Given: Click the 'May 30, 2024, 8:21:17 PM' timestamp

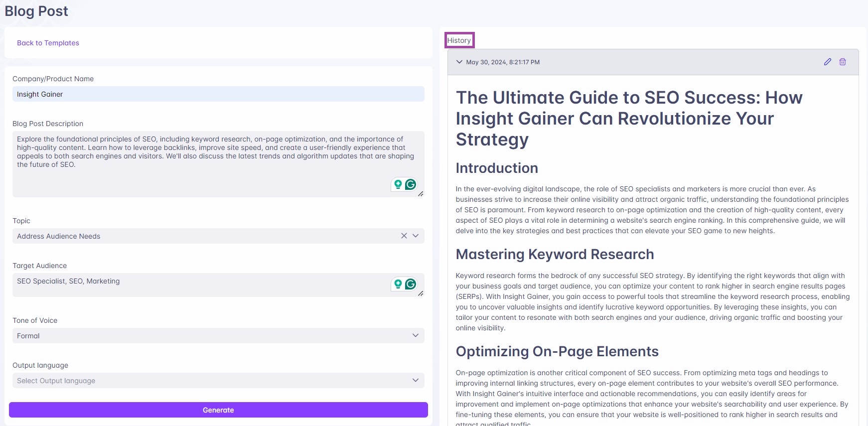Looking at the screenshot, I should [x=503, y=62].
